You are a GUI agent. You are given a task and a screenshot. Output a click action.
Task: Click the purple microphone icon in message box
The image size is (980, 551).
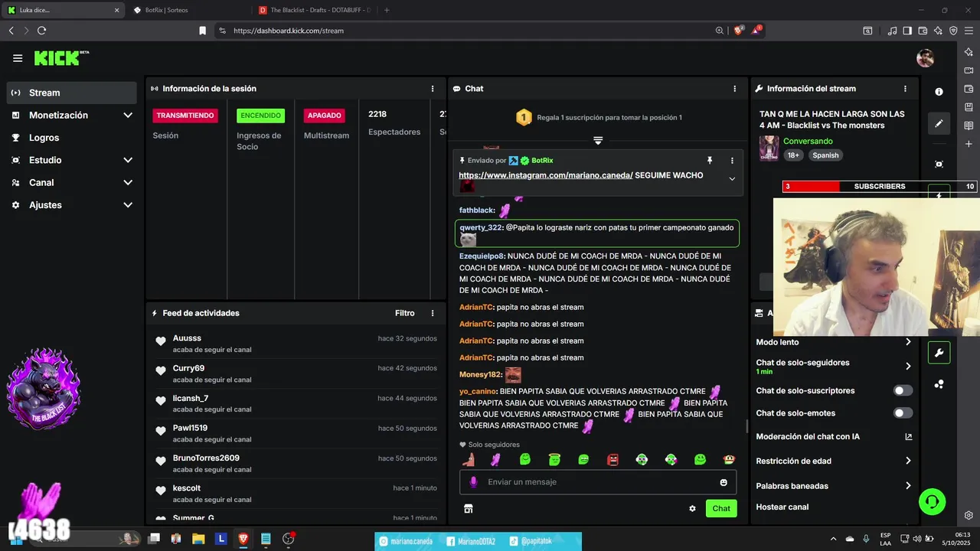tap(473, 482)
